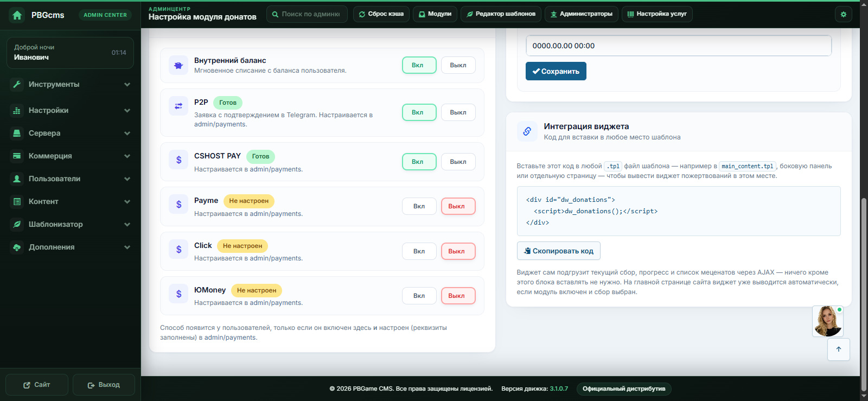The image size is (868, 401).
Task: Click the cloud icon beside Дополнения
Action: coord(17,247)
